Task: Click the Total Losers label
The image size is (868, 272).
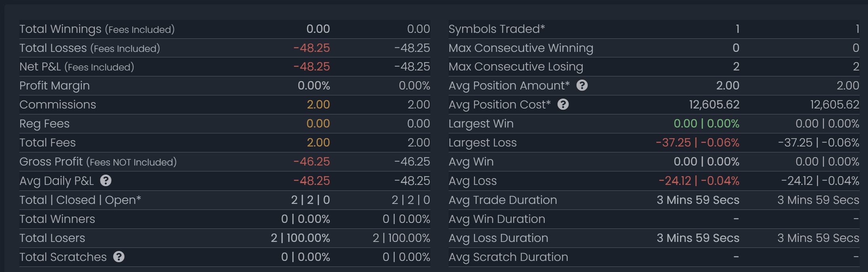Action: coord(52,238)
